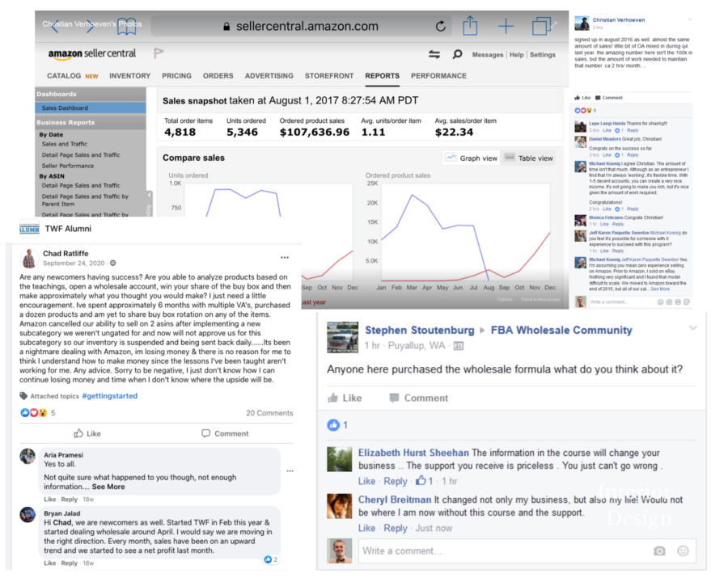Open the PERFORMANCE tab
Viewport: 728px width, 582px height.
click(x=438, y=76)
